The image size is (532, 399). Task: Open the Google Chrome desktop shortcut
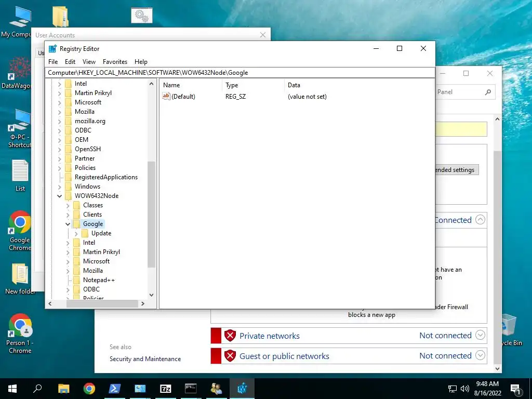coord(20,231)
